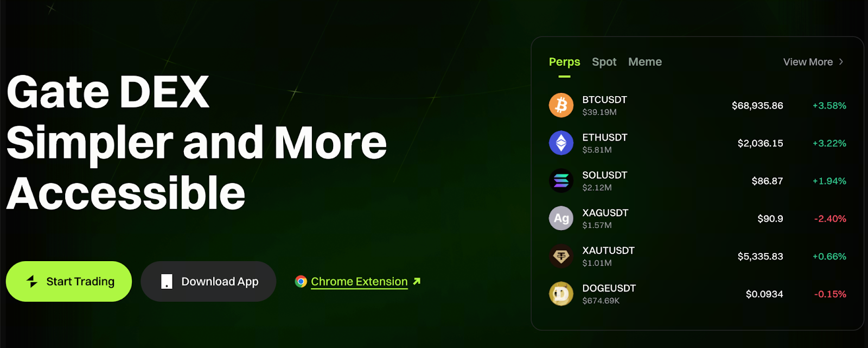The width and height of the screenshot is (868, 348).
Task: Open the Chrome Extension link
Action: click(x=359, y=281)
